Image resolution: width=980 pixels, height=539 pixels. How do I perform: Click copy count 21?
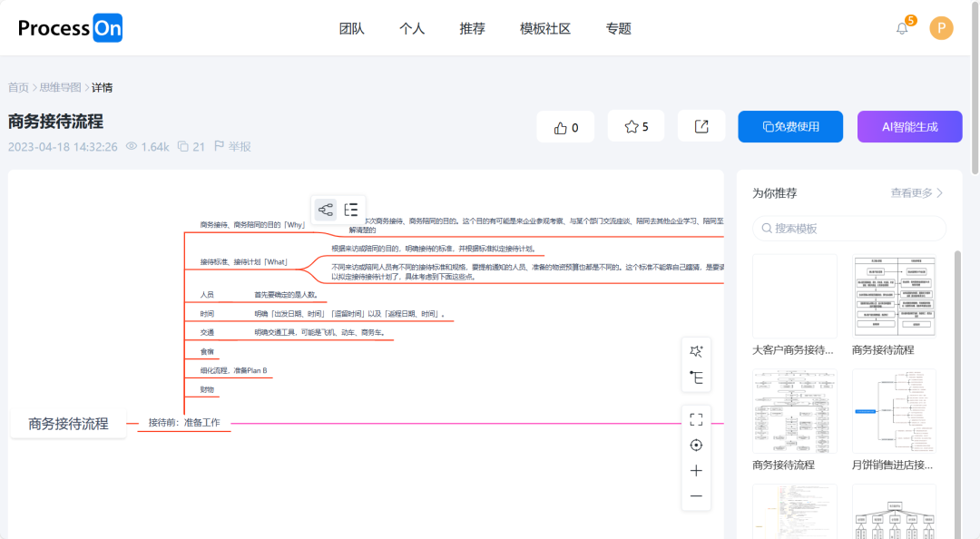pyautogui.click(x=191, y=147)
